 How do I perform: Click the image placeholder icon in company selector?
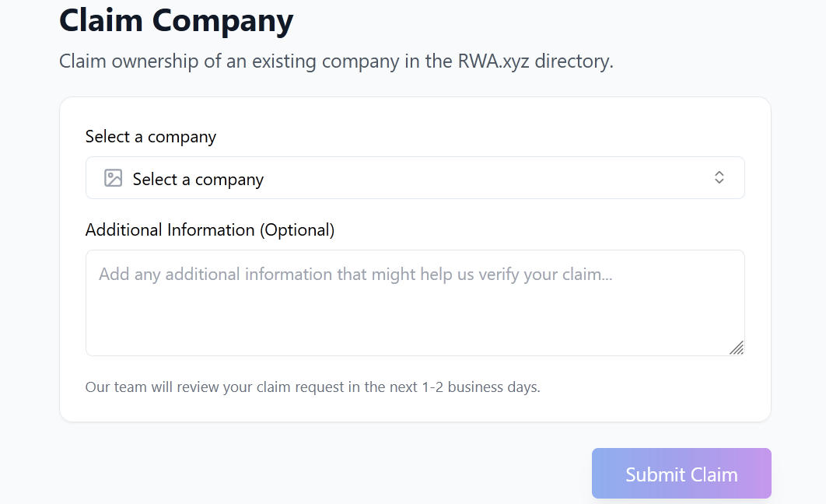(x=114, y=178)
